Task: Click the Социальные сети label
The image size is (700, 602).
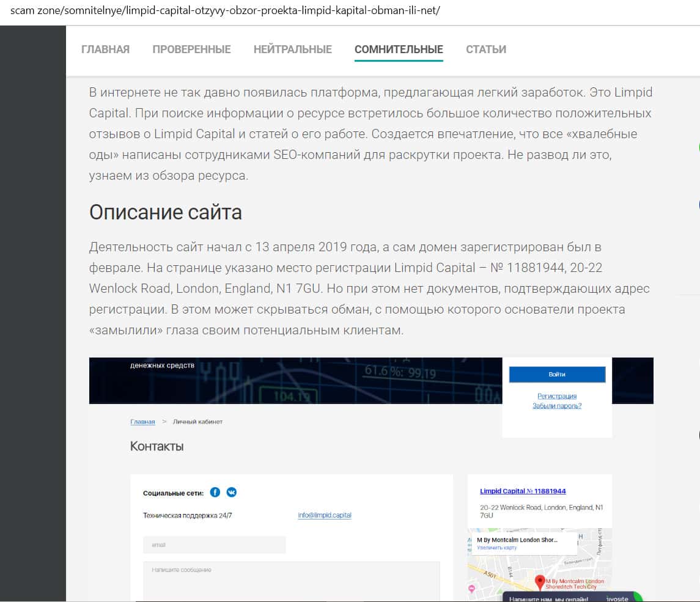Action: [x=173, y=493]
